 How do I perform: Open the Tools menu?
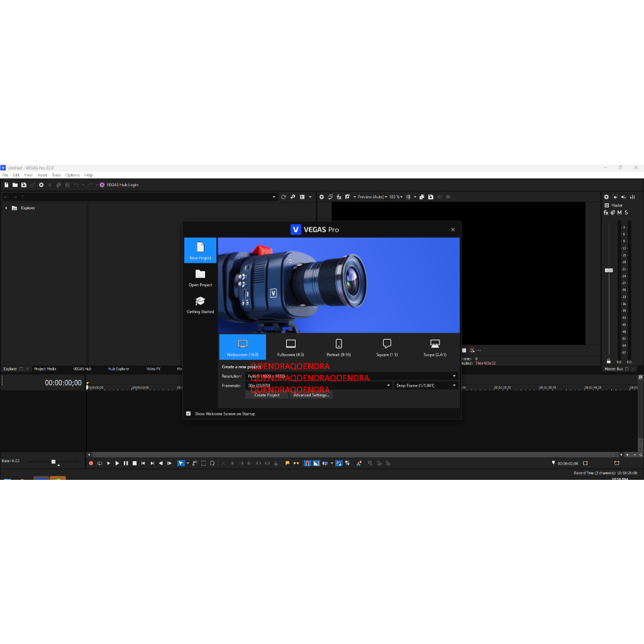pos(56,175)
